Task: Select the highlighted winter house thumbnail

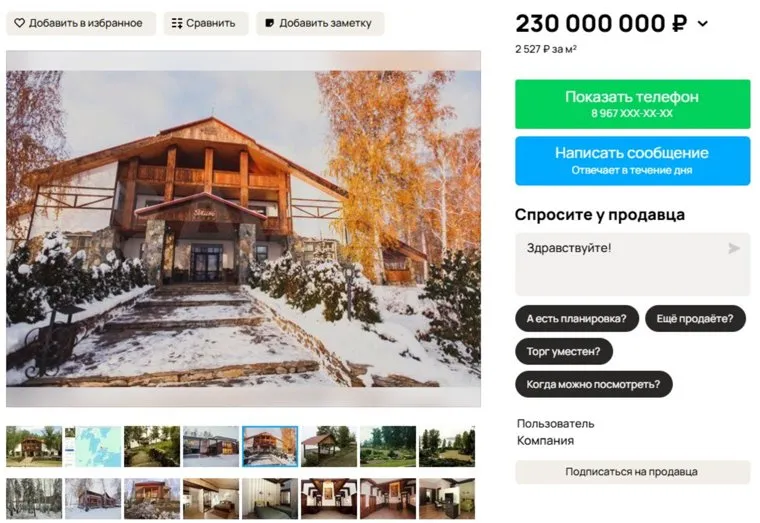Action: coord(270,446)
